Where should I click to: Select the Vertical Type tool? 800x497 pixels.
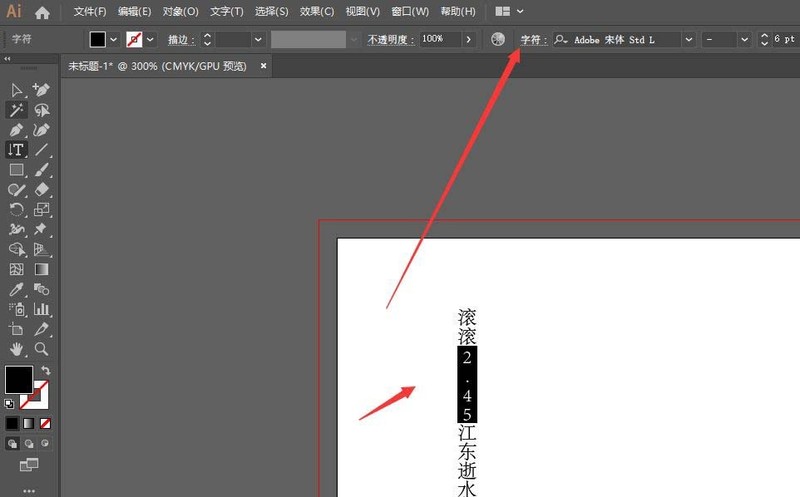click(16, 149)
